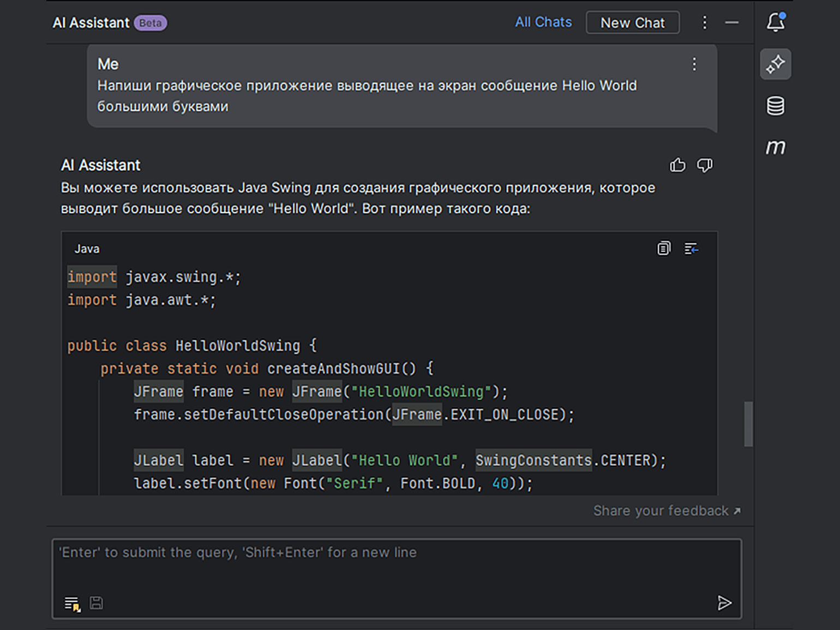Click the save icon below input
Image resolution: width=840 pixels, height=630 pixels.
(97, 603)
